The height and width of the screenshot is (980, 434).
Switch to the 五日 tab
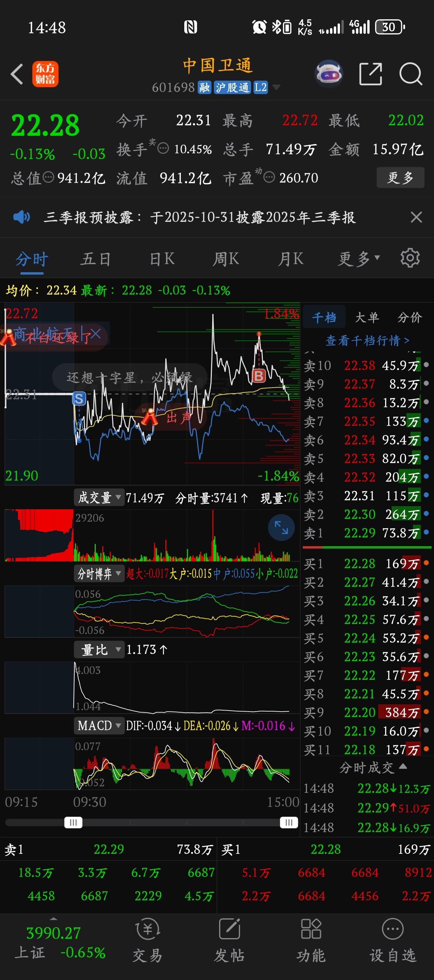tap(95, 259)
